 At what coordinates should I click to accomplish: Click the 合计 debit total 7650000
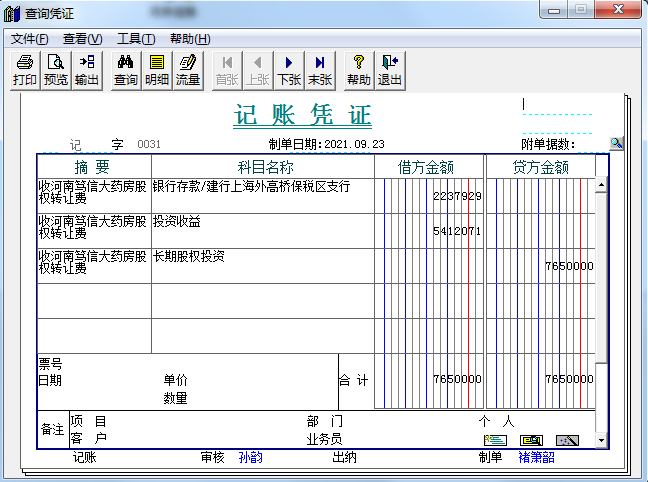point(457,379)
